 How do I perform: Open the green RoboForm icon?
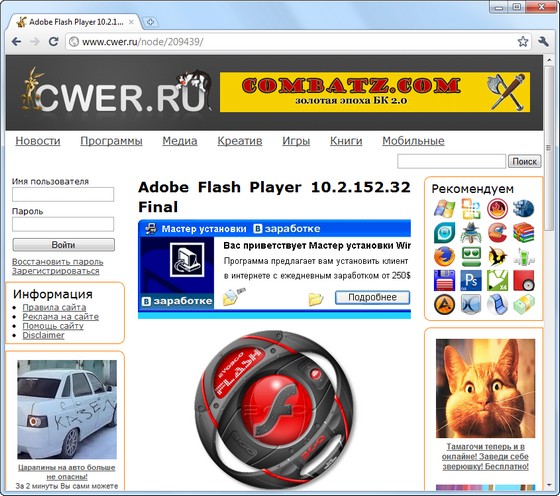click(471, 256)
